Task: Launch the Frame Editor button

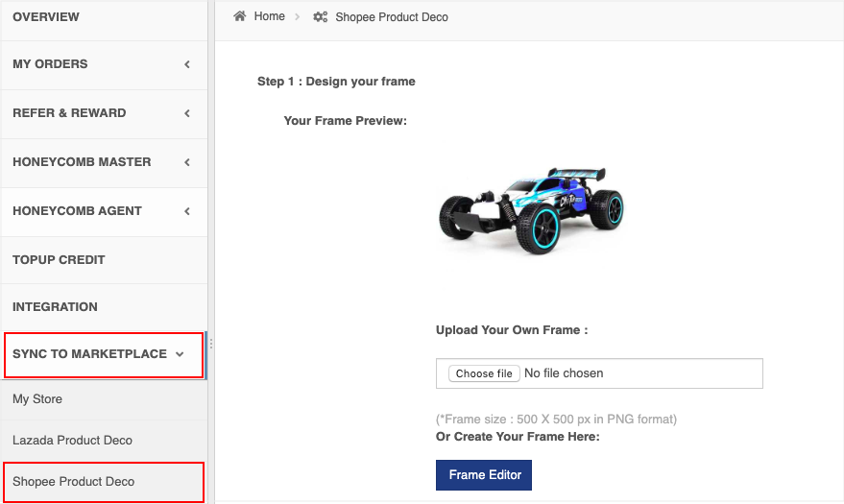Action: tap(484, 475)
